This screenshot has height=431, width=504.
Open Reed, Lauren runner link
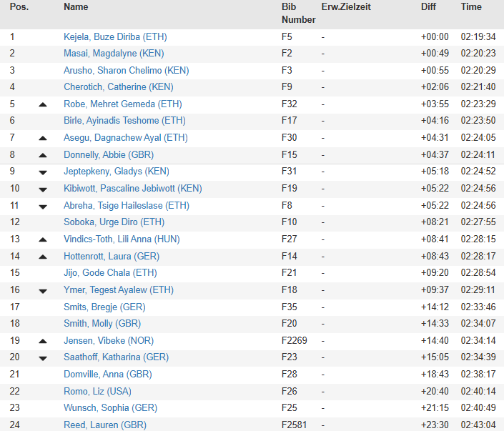click(x=105, y=425)
